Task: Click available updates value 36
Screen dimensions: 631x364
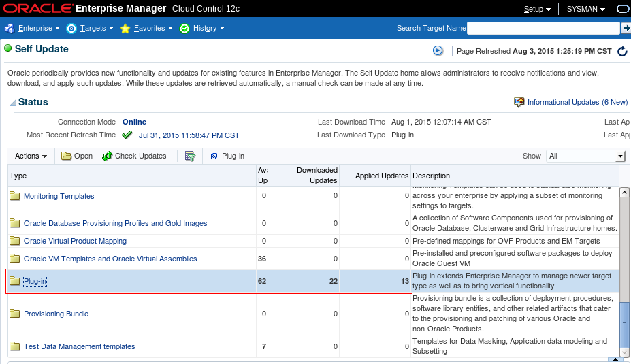Action: [262, 259]
